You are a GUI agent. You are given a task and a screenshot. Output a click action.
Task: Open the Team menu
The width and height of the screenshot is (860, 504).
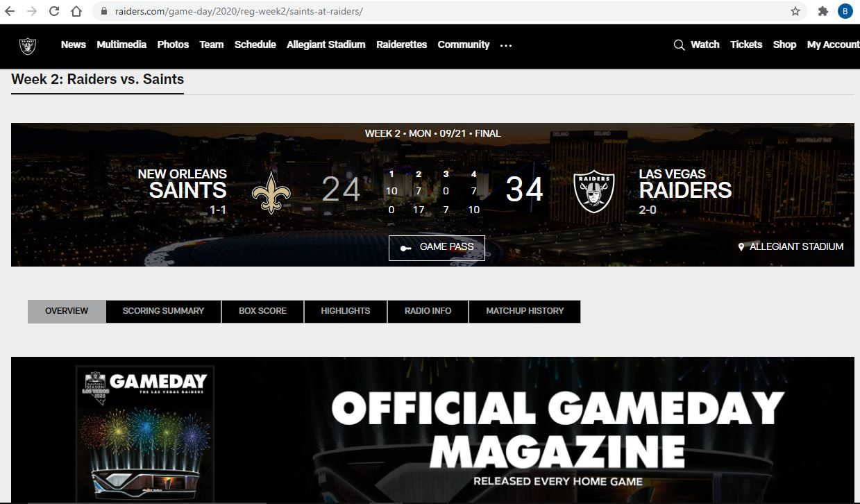tap(212, 44)
